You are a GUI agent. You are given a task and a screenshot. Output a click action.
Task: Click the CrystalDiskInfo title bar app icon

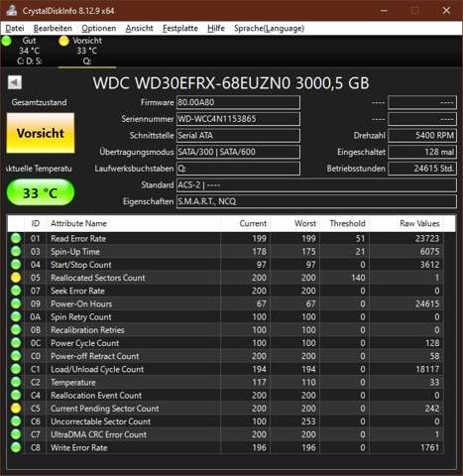tap(12, 10)
